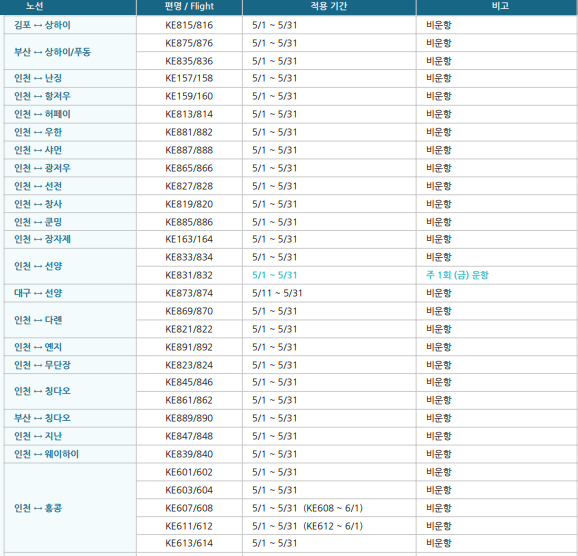Click the 5/11 ~ 5/31 period cell
The height and width of the screenshot is (556, 578).
[329, 293]
